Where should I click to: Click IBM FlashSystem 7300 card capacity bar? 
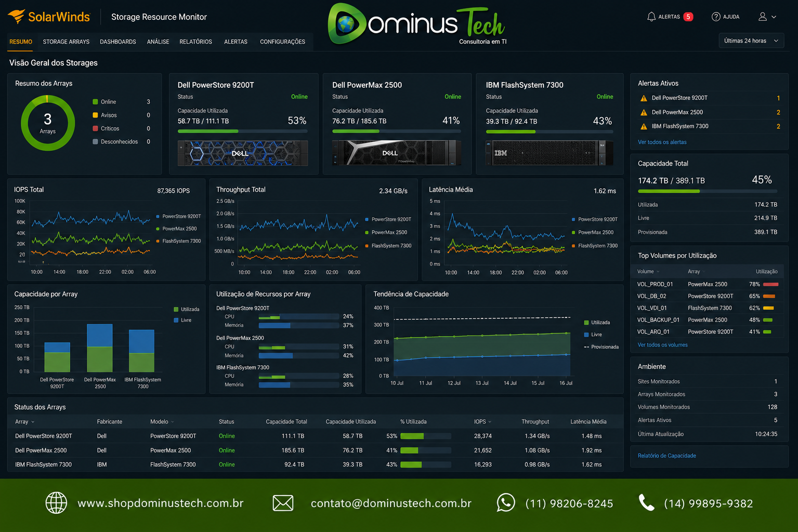[549, 131]
